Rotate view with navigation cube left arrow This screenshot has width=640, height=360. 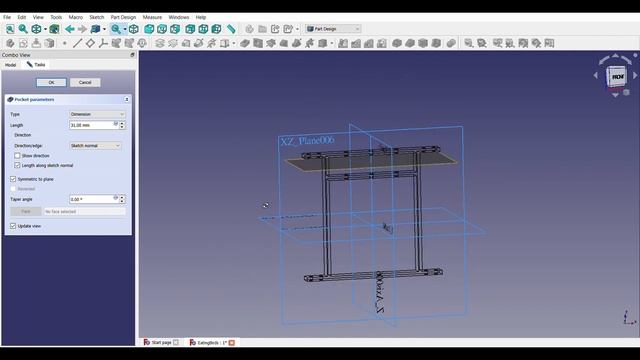[x=596, y=76]
